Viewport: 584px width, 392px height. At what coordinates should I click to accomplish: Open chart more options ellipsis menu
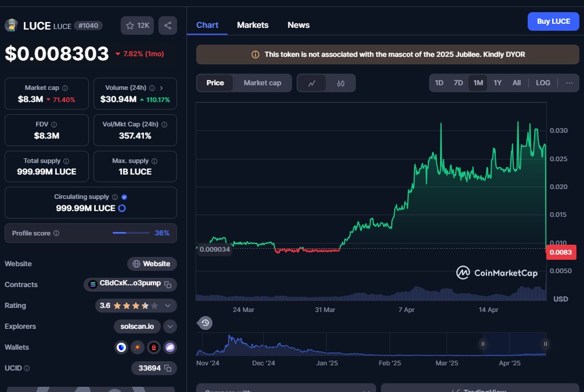tap(569, 83)
